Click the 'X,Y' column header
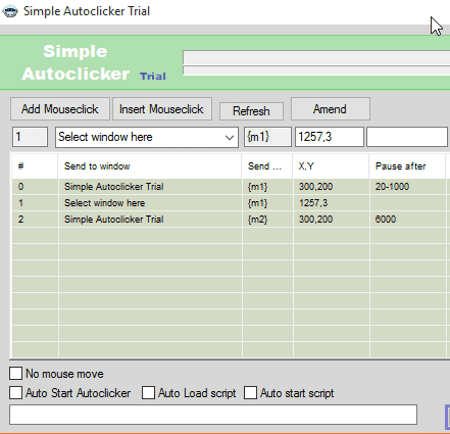The image size is (450, 434). (330, 166)
